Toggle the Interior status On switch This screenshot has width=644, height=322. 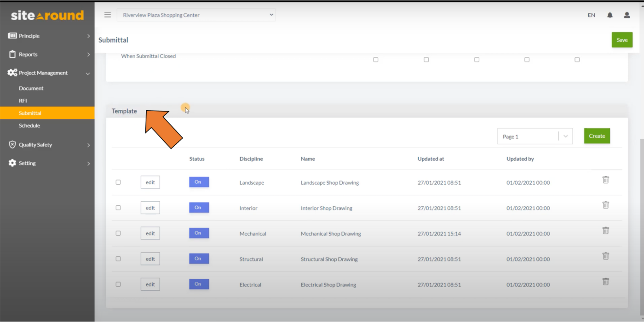(x=199, y=208)
